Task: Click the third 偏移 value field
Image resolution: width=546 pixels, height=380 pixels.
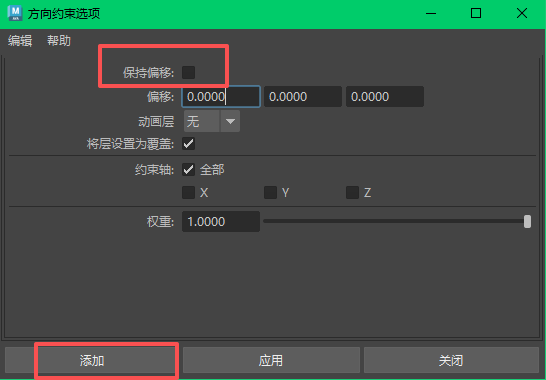Action: pos(385,96)
